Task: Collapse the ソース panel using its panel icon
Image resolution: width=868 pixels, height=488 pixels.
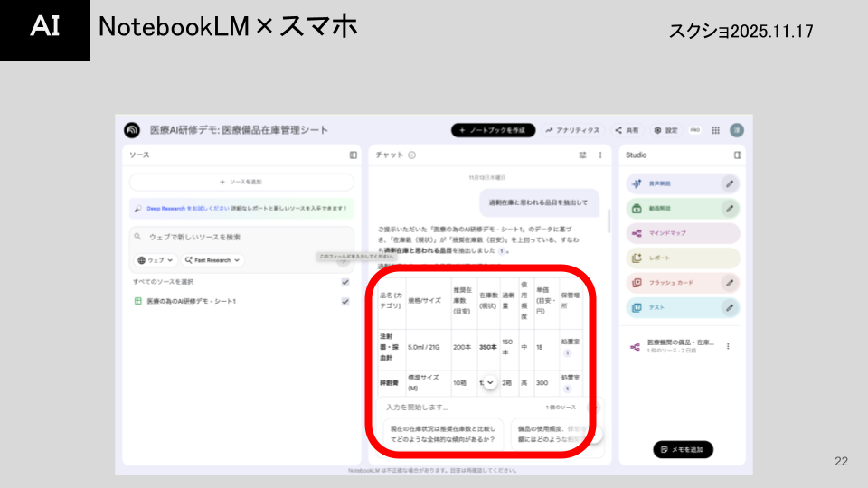Action: pos(354,155)
